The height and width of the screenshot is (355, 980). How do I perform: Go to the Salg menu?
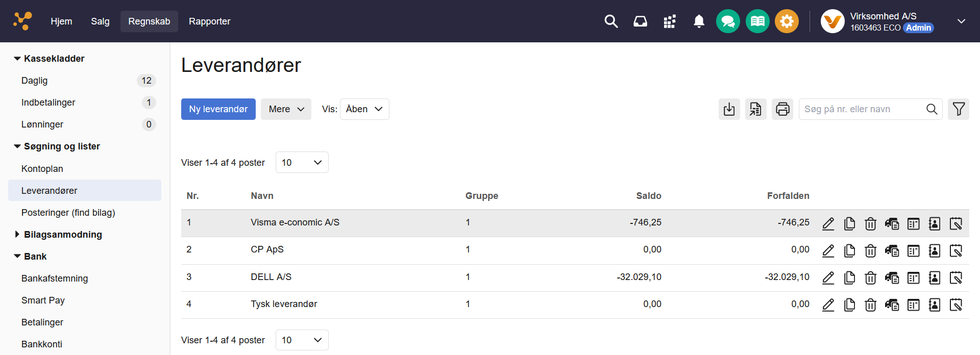(x=100, y=21)
